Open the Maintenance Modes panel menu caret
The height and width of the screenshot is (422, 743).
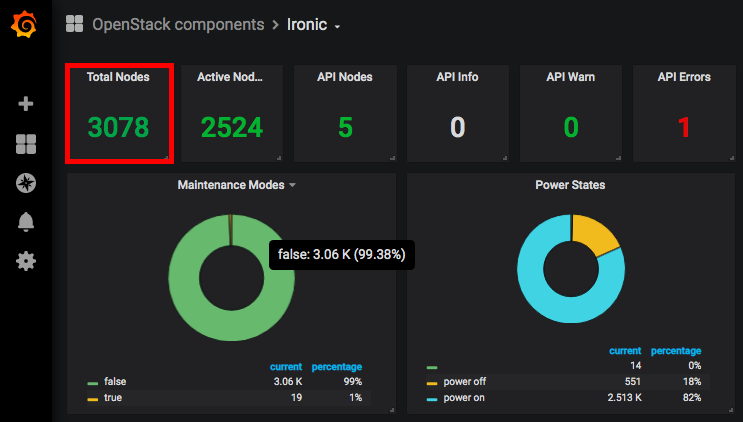click(292, 185)
